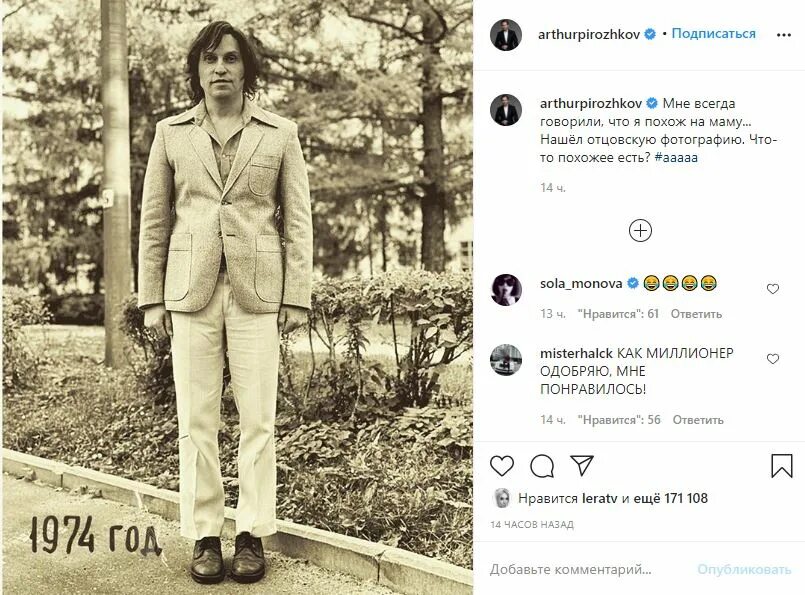Image resolution: width=805 pixels, height=595 pixels.
Task: Like misterhalck's comment
Action: [772, 359]
